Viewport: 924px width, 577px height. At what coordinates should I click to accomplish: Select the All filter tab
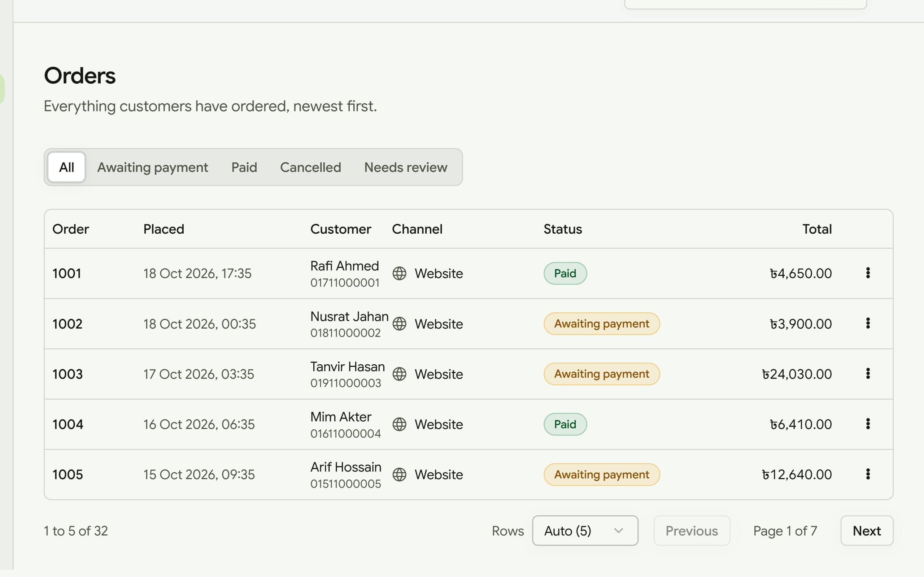[66, 167]
